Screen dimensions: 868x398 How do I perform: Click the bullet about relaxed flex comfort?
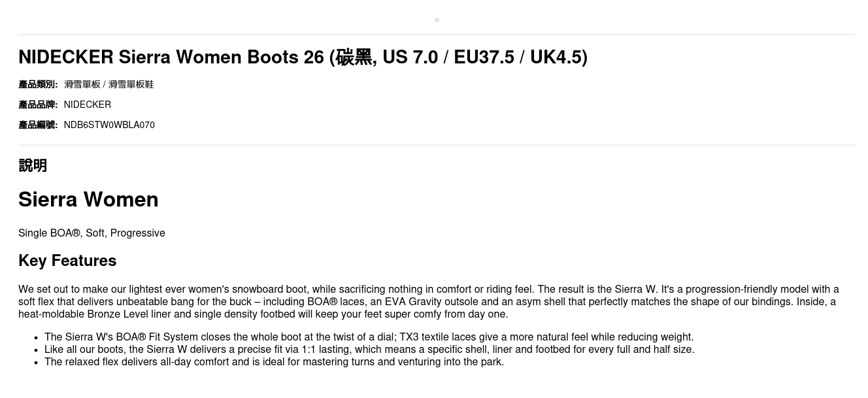click(274, 362)
